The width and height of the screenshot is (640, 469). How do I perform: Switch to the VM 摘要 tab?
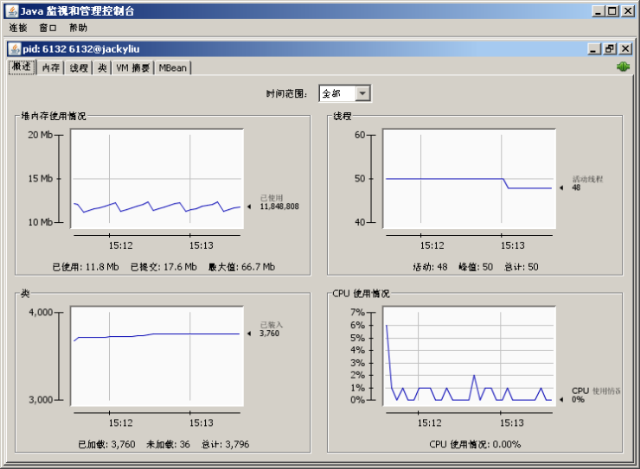coord(133,68)
